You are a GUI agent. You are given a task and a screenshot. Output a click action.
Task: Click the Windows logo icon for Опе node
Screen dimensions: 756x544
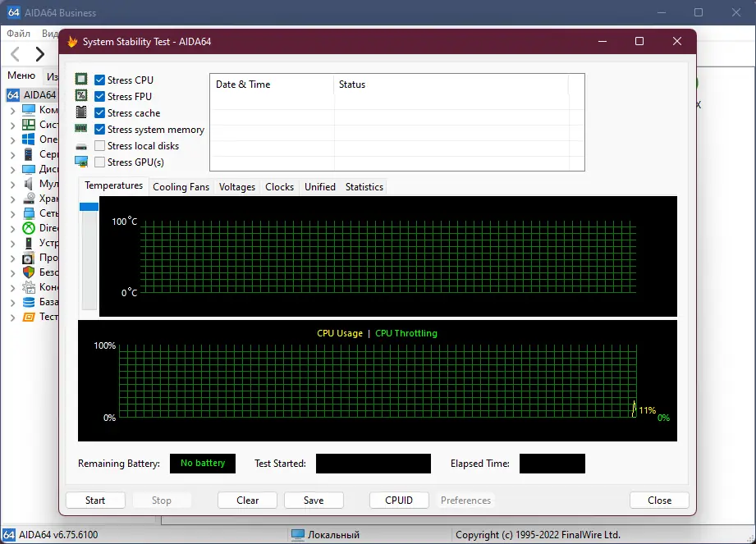[x=29, y=139]
